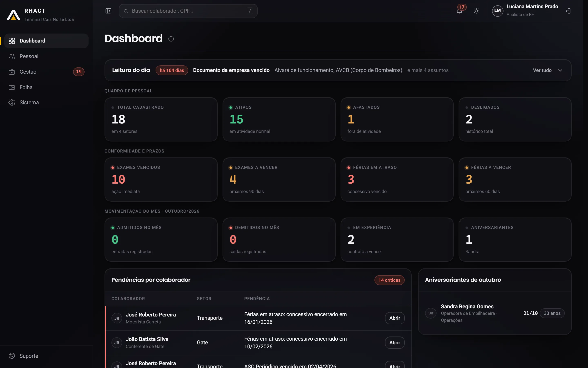Open the Férias em Atraso card
The width and height of the screenshot is (588, 368).
(x=397, y=180)
